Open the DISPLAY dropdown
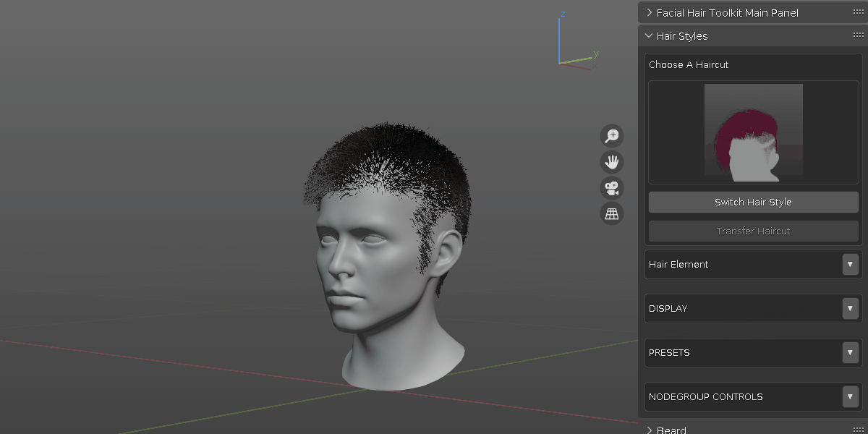868x434 pixels. [x=850, y=308]
